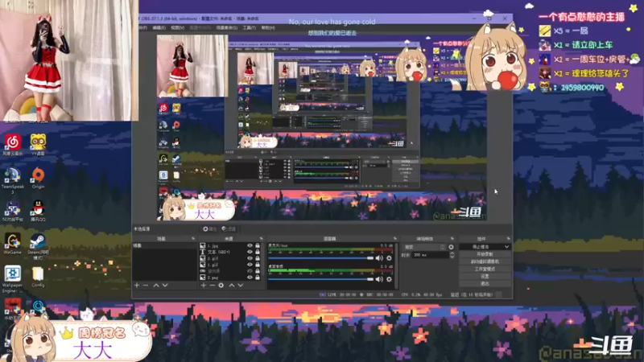Open the Scene Collection (S) menu
644x362 pixels.
[227, 28]
